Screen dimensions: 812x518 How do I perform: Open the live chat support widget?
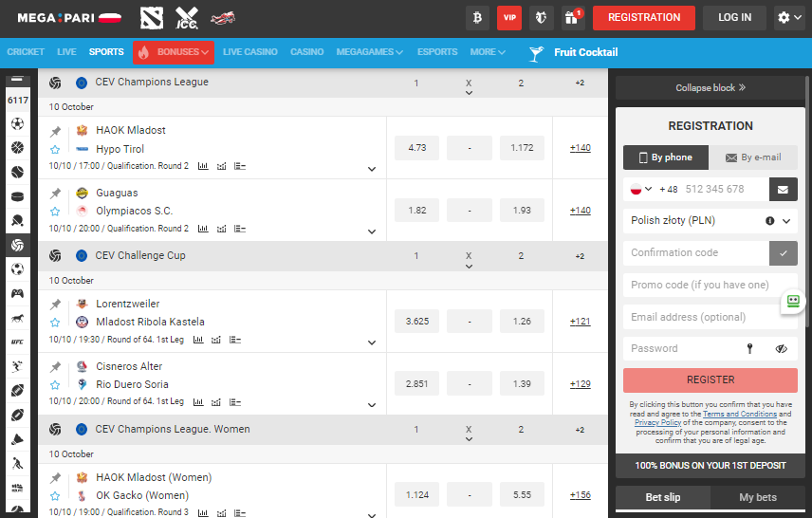coord(793,301)
